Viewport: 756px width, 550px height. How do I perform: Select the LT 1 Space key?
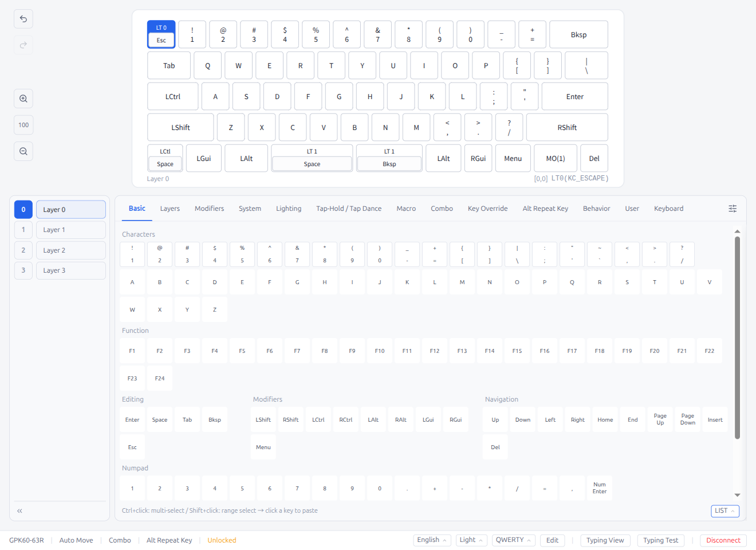312,158
